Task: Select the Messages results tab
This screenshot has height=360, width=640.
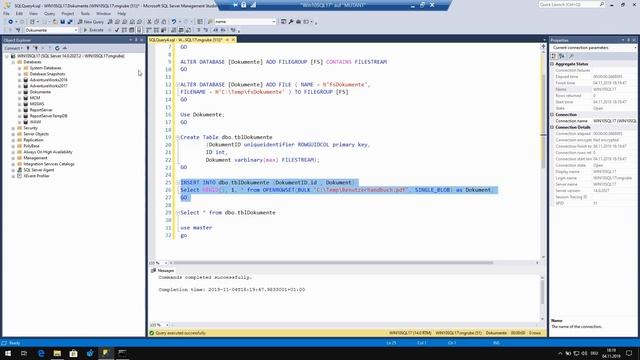Action: coord(162,271)
